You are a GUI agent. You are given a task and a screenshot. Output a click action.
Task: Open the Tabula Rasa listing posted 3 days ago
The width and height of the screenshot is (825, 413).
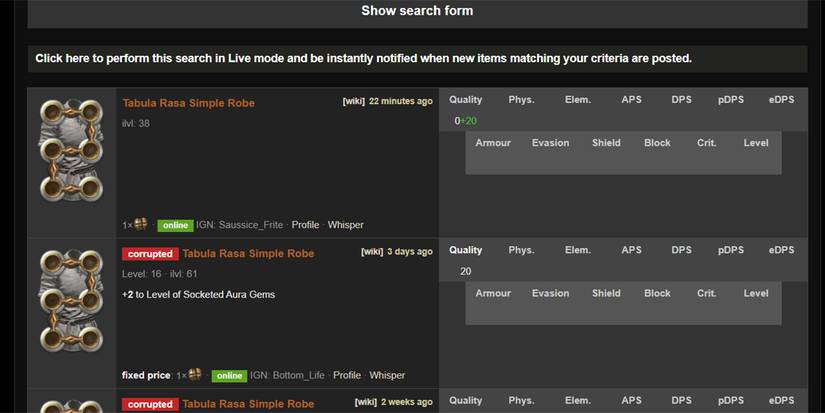click(x=248, y=254)
